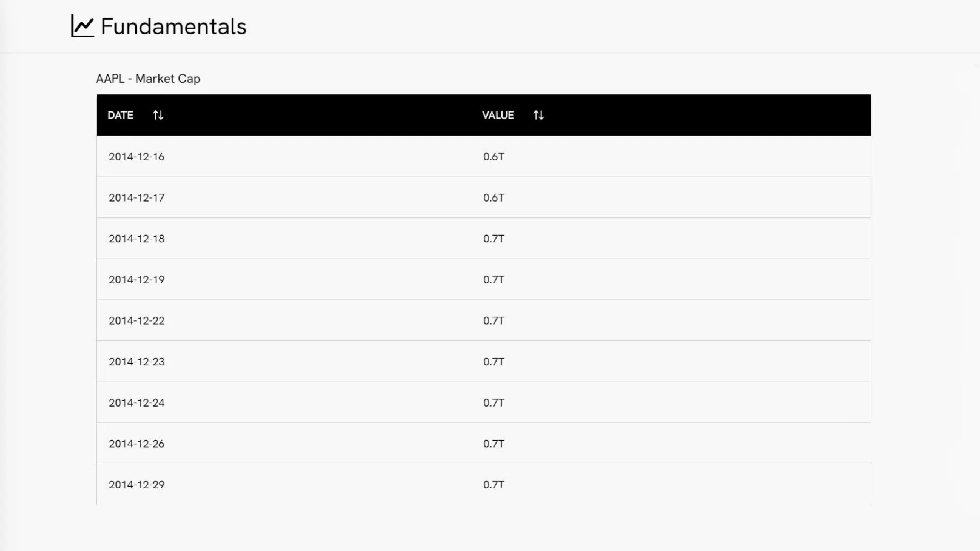Screen dimensions: 980x551
Task: Choose the 2014-12-24 date entry
Action: tap(136, 403)
